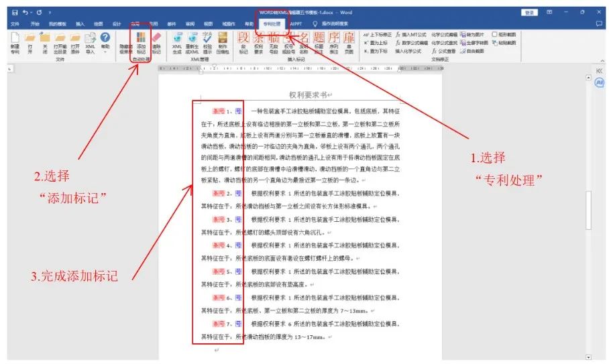The height and width of the screenshot is (364, 609).
Task: Click the AI assistant round icon
Action: coord(600,82)
